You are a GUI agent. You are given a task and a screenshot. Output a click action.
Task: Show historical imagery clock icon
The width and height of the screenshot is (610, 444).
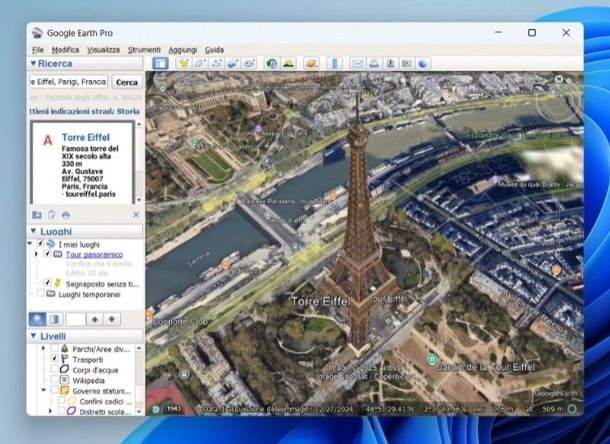(x=272, y=63)
